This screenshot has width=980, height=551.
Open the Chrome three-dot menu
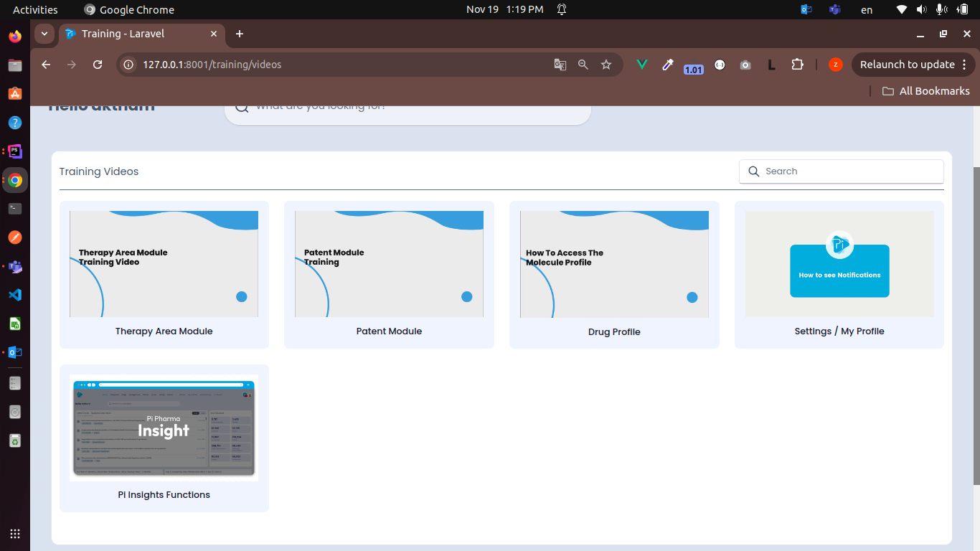click(x=963, y=65)
